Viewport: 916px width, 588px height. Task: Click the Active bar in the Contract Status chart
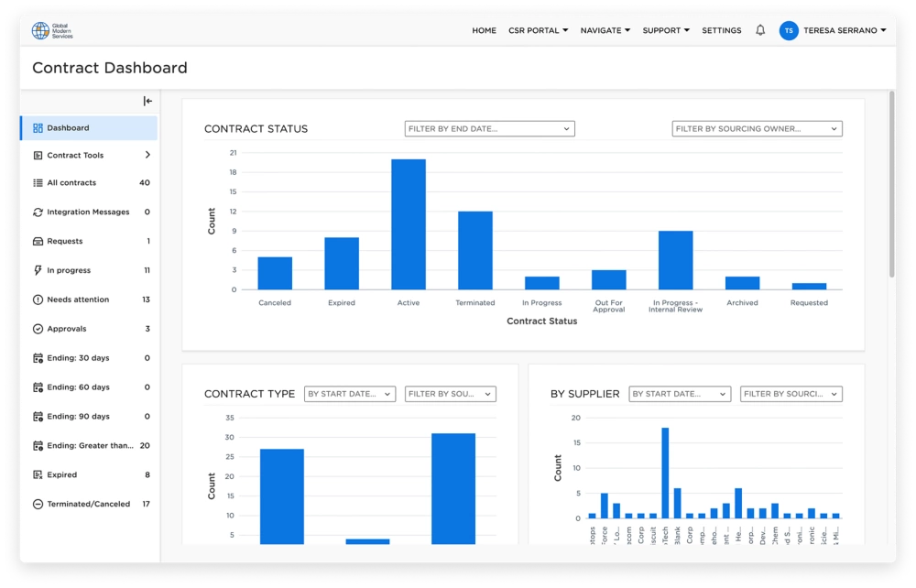click(408, 222)
